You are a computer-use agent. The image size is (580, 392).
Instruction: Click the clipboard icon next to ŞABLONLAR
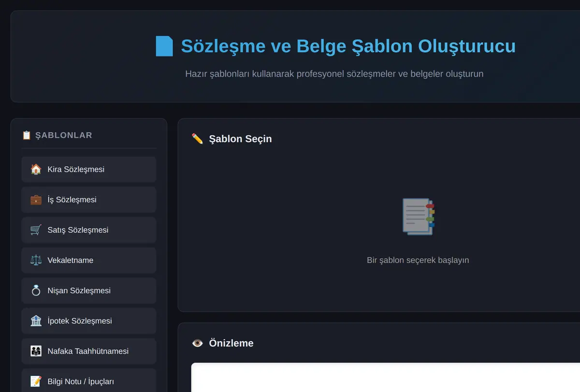click(x=27, y=135)
